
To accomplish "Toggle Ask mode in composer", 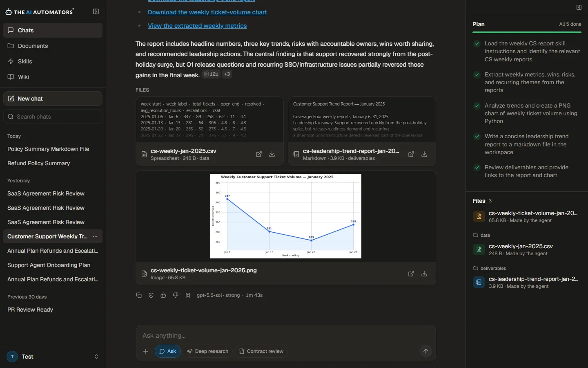I will click(168, 351).
